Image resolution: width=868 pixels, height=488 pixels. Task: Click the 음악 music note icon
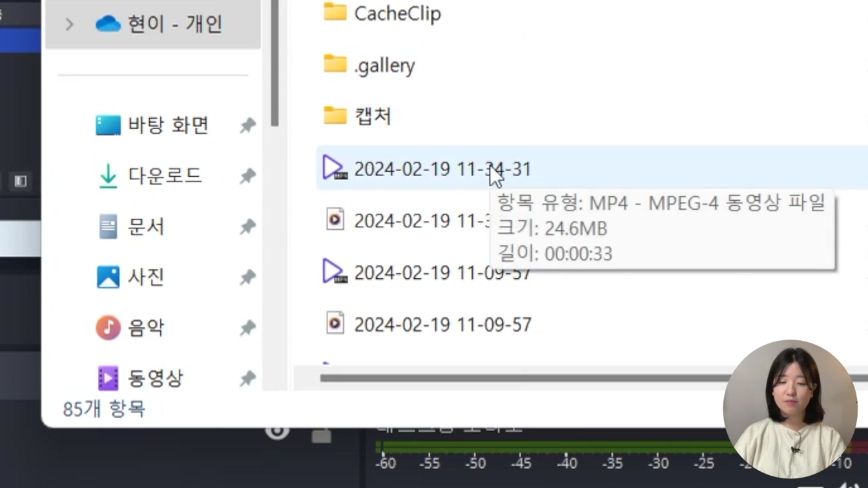coord(108,328)
